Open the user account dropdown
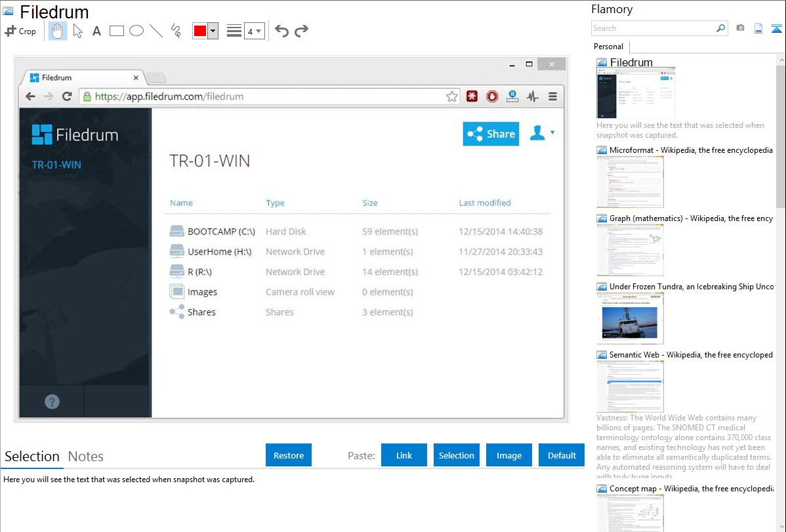This screenshot has height=532, width=786. tap(542, 133)
